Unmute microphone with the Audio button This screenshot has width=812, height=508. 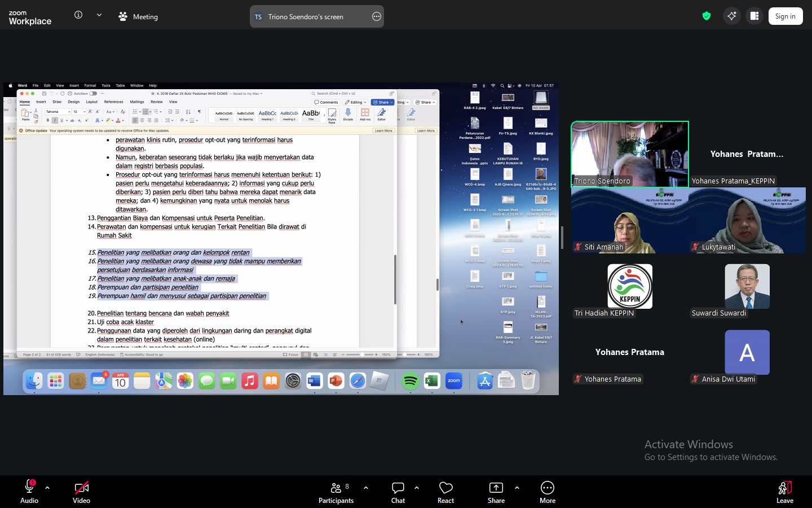point(29,491)
